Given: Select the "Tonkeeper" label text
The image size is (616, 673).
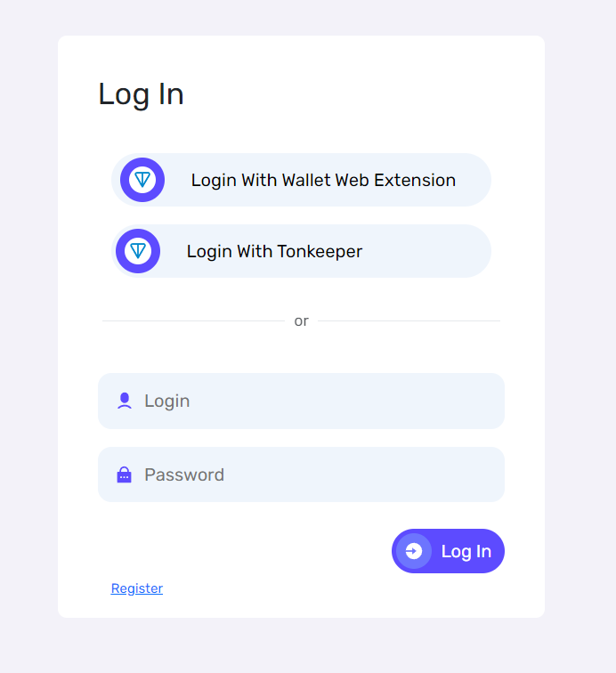Looking at the screenshot, I should 320,252.
